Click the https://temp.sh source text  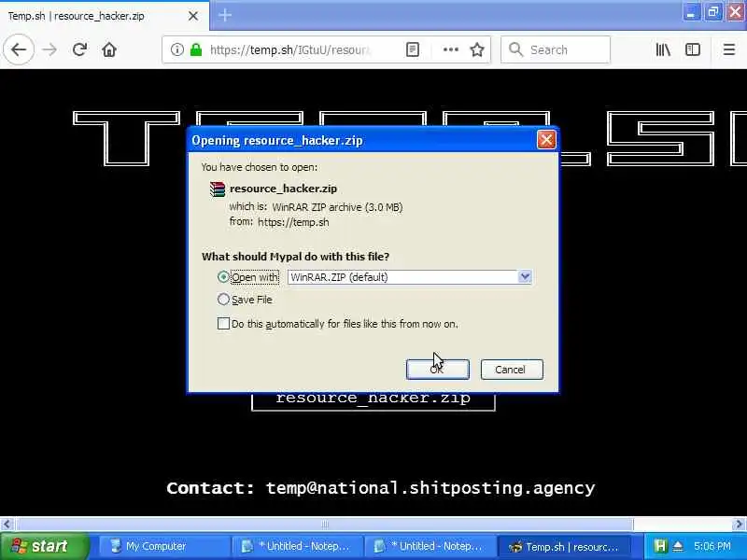click(293, 222)
